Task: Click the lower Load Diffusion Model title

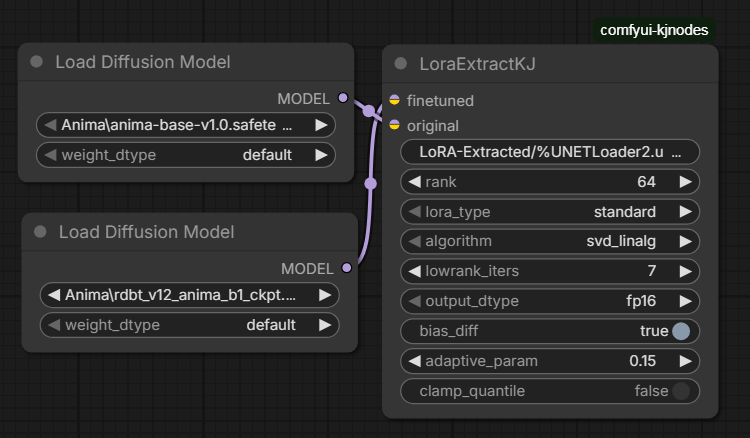Action: click(146, 232)
